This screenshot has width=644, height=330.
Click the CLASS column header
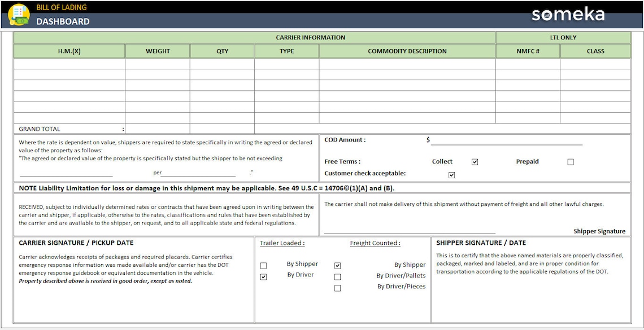tap(595, 51)
